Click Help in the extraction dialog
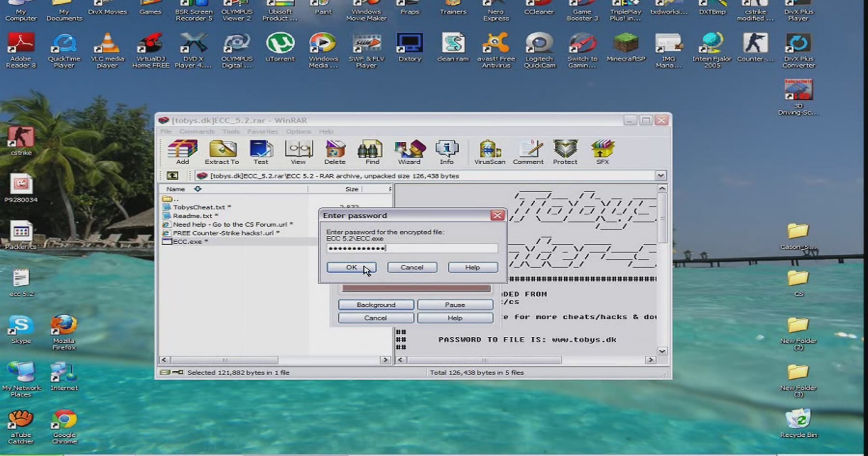 pos(455,318)
